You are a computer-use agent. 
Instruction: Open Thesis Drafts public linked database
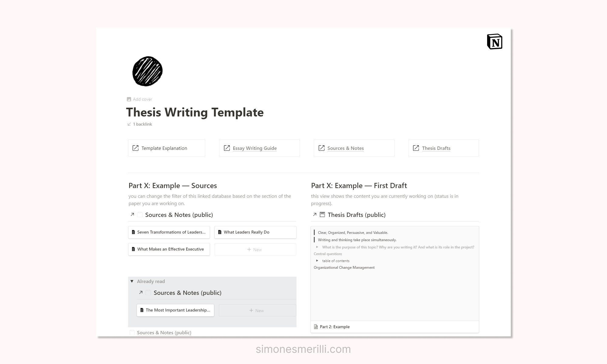point(356,214)
